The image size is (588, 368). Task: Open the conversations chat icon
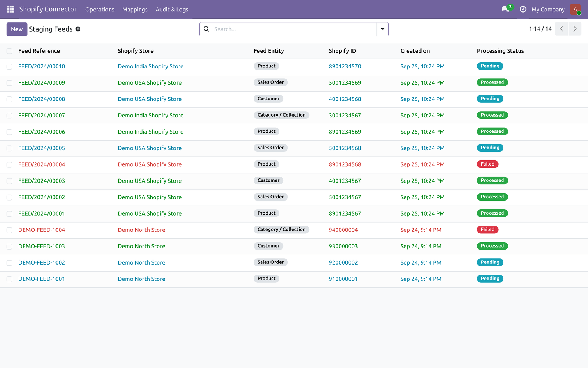tap(506, 9)
